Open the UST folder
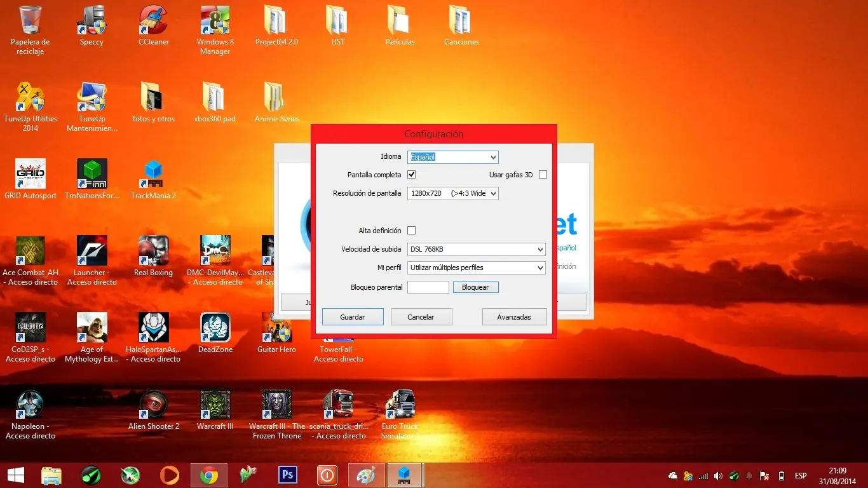Screen dimensions: 868x488 pyautogui.click(x=338, y=25)
